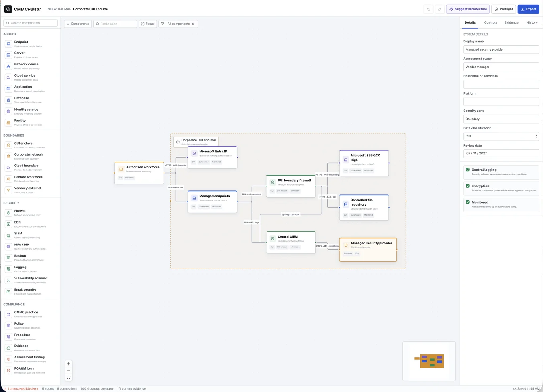Open the History tab
543x392 pixels.
[532, 22]
